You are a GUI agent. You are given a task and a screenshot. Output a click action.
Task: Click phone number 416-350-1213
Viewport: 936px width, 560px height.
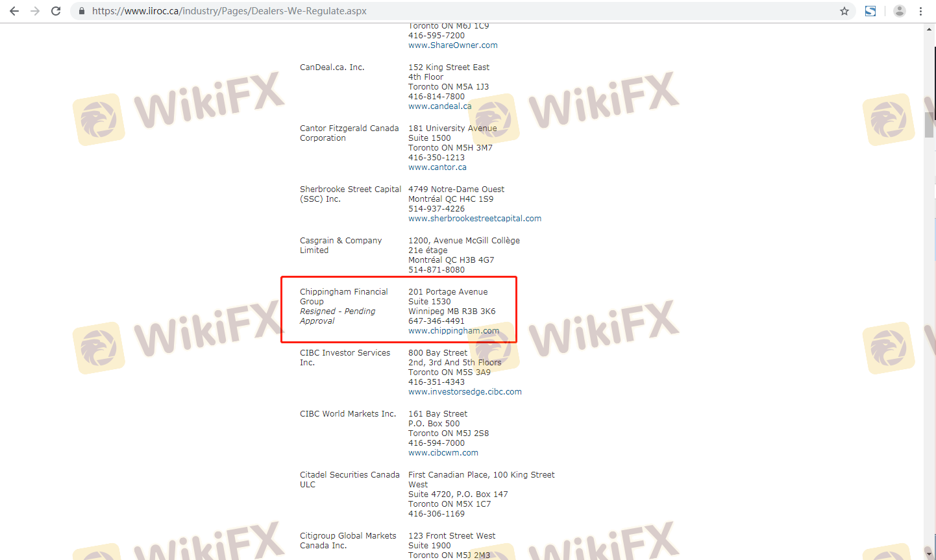(436, 158)
